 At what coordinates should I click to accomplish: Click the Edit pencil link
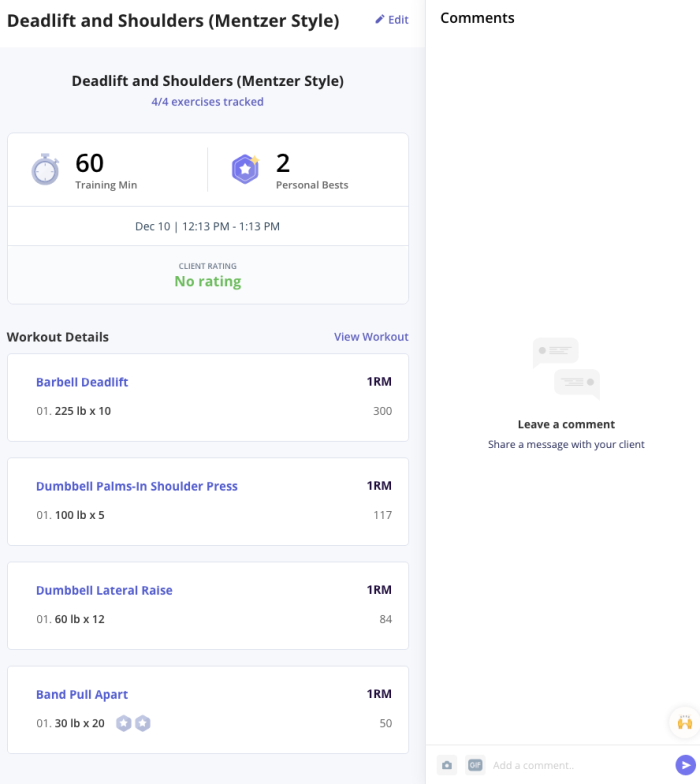point(392,20)
